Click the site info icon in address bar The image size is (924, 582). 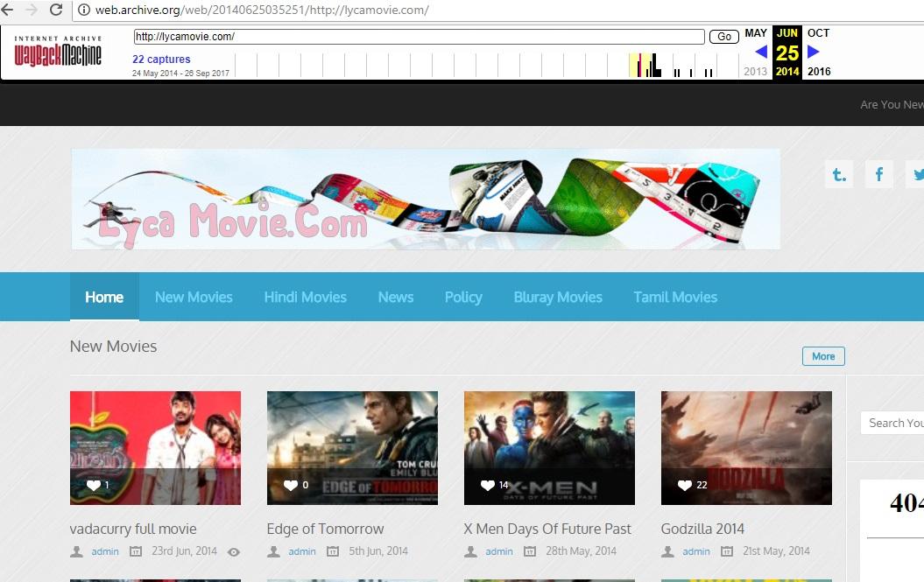pos(84,10)
